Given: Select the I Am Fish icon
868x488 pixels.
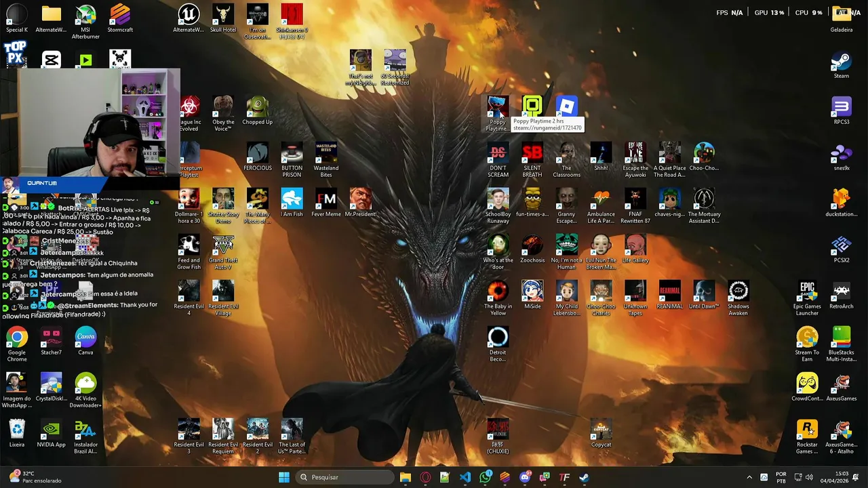Looking at the screenshot, I should (x=292, y=203).
